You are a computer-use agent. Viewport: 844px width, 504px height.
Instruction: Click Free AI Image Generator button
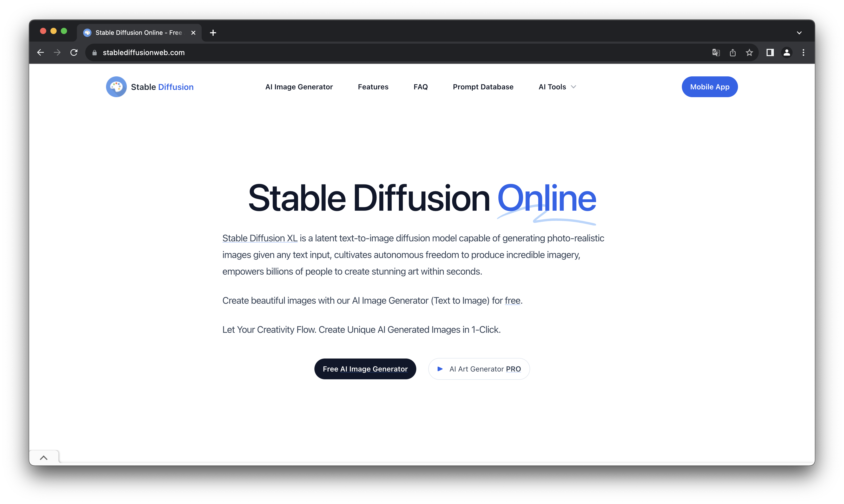(x=365, y=368)
